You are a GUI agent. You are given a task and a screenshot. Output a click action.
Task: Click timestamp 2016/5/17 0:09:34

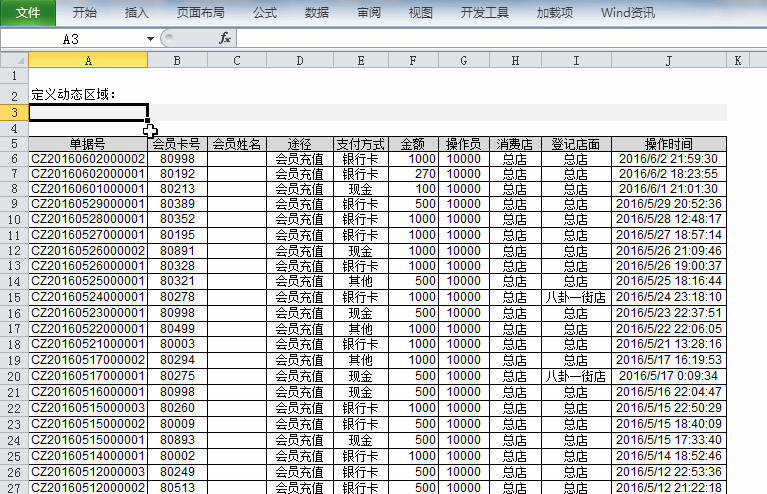coord(669,376)
